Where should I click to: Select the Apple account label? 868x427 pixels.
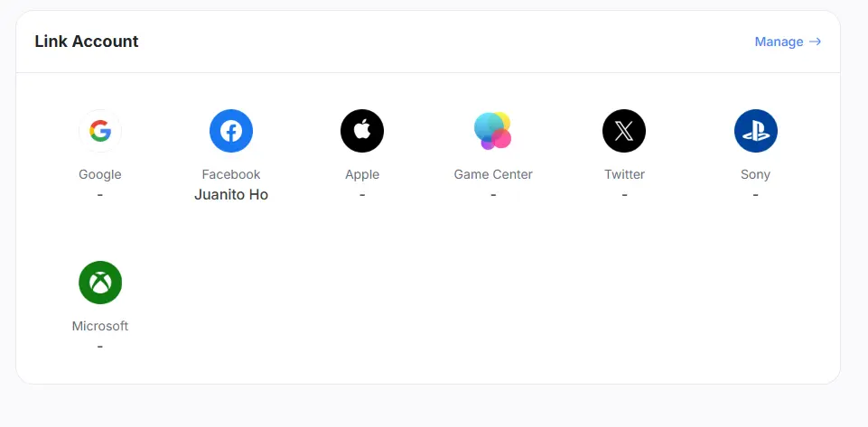362,174
